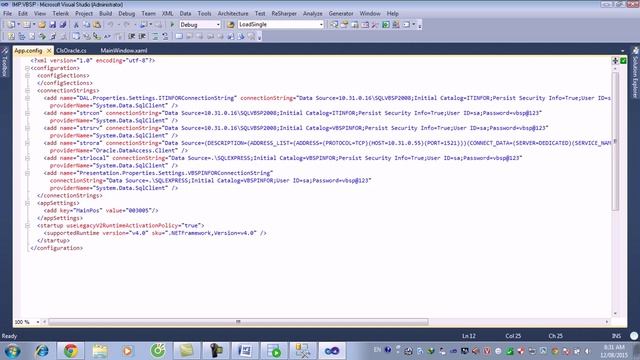The height and width of the screenshot is (360, 640).
Task: Click the Windows Start button
Action: (12, 351)
